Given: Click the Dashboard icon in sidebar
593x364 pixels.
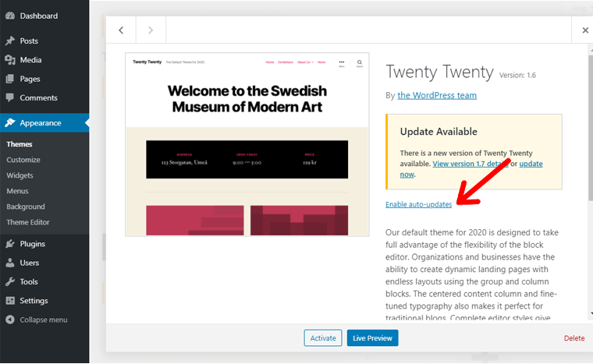Looking at the screenshot, I should 10,16.
